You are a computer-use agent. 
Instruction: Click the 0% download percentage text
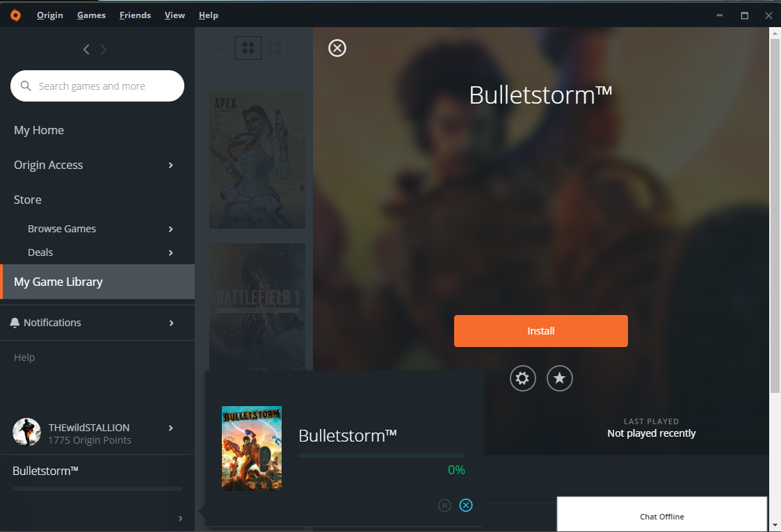[456, 470]
